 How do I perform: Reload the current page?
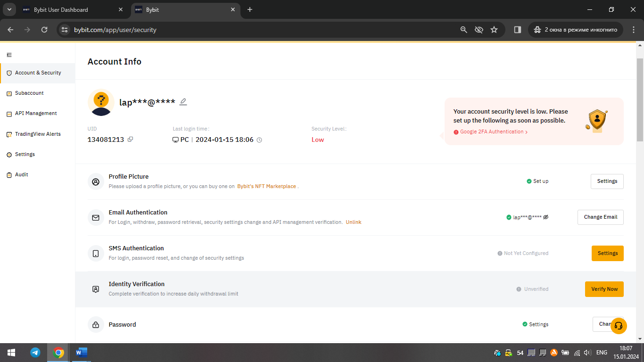pos(44,30)
